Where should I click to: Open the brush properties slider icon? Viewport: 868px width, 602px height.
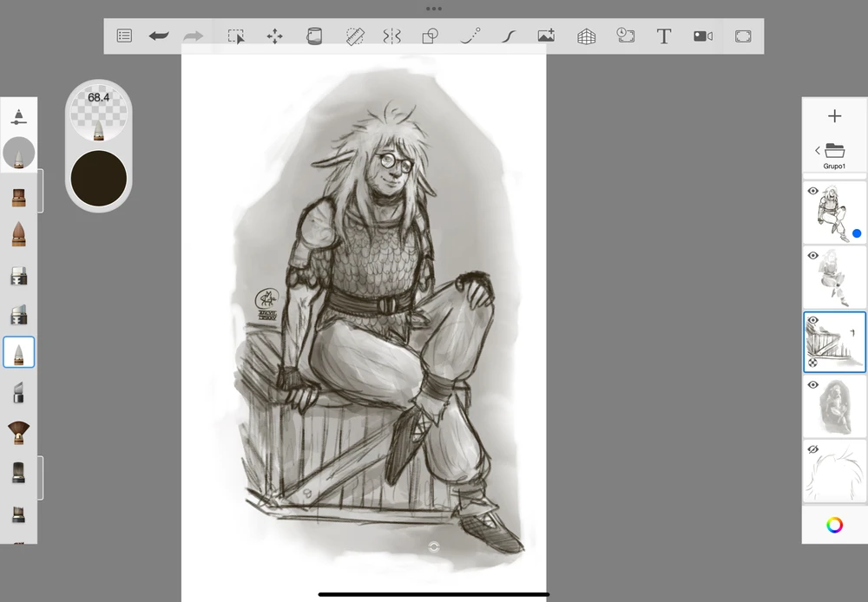pos(18,116)
